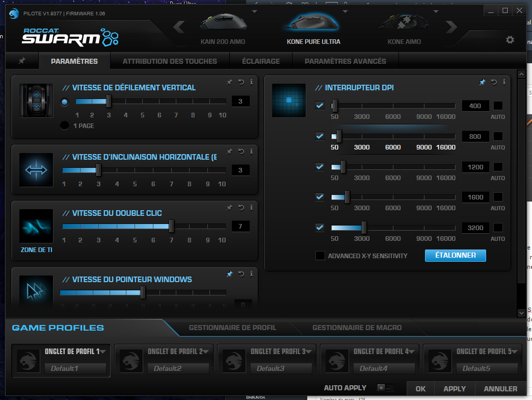
Task: Open the settings gear icon
Action: 510,40
